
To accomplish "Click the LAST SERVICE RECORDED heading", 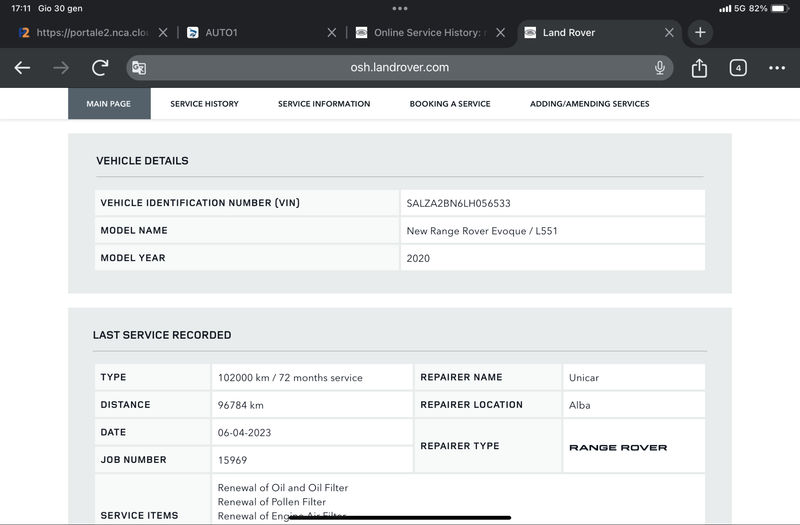I will 162,335.
